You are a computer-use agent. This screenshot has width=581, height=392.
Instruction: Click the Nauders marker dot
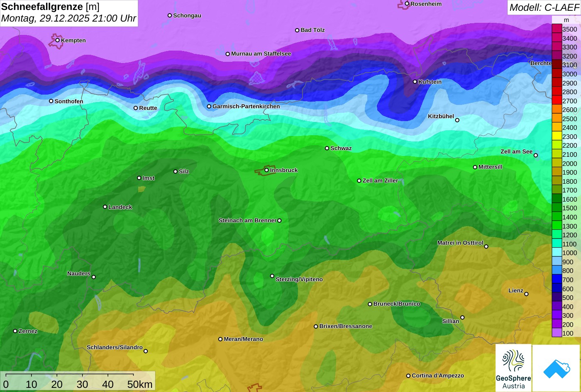[x=93, y=277]
